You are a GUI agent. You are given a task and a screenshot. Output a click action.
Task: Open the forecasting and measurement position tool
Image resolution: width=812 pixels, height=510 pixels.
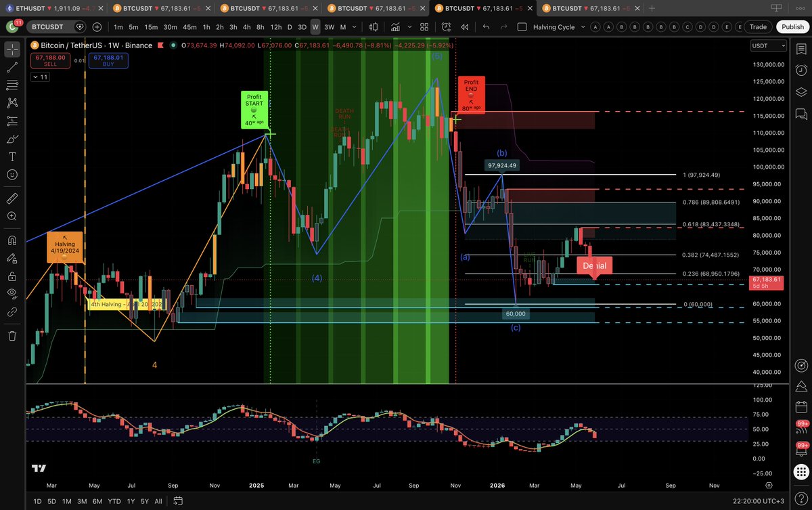[x=12, y=121]
